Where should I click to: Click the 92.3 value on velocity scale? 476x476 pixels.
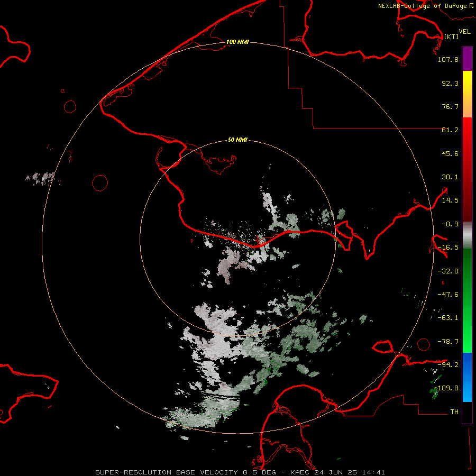click(x=450, y=83)
